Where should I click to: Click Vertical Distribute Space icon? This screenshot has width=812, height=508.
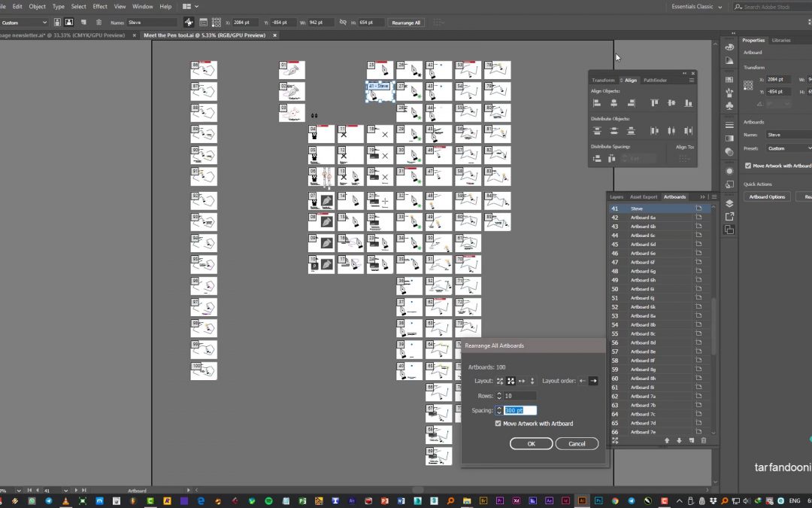[596, 159]
